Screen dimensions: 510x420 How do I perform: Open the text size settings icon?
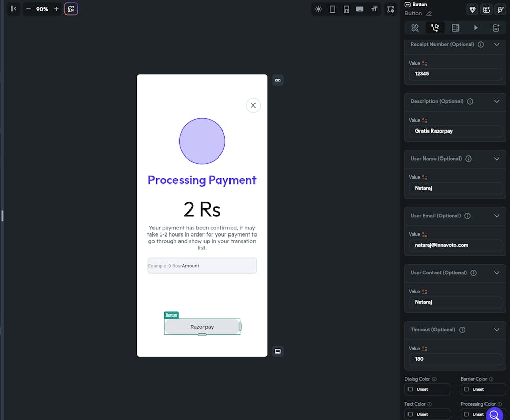pos(374,9)
